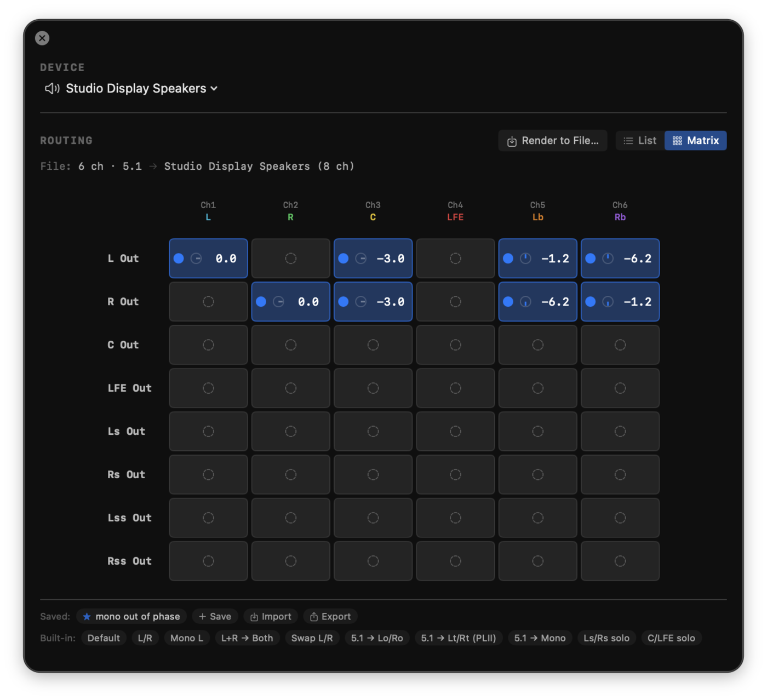Screen dimensions: 767x700
Task: Click the Lss Out row label
Action: coord(129,518)
